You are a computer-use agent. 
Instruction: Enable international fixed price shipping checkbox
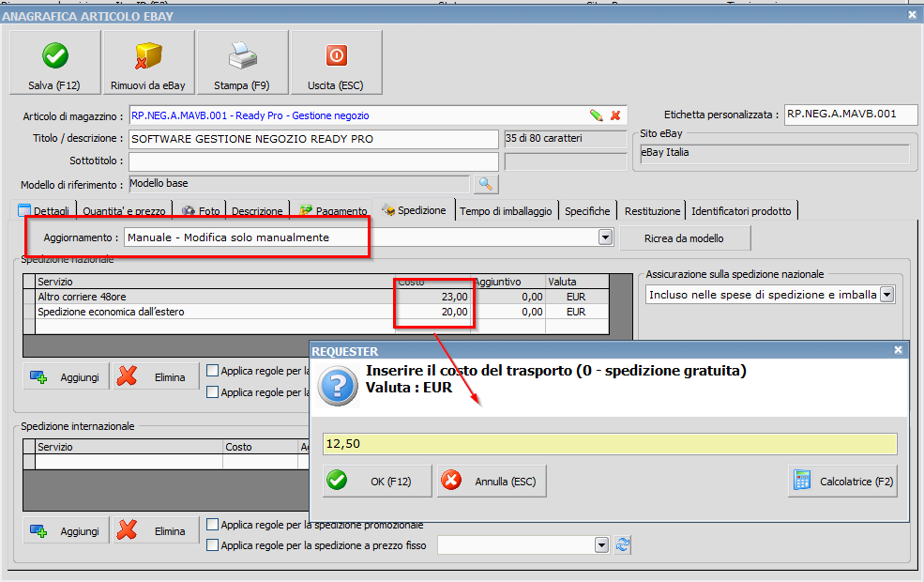click(x=213, y=545)
